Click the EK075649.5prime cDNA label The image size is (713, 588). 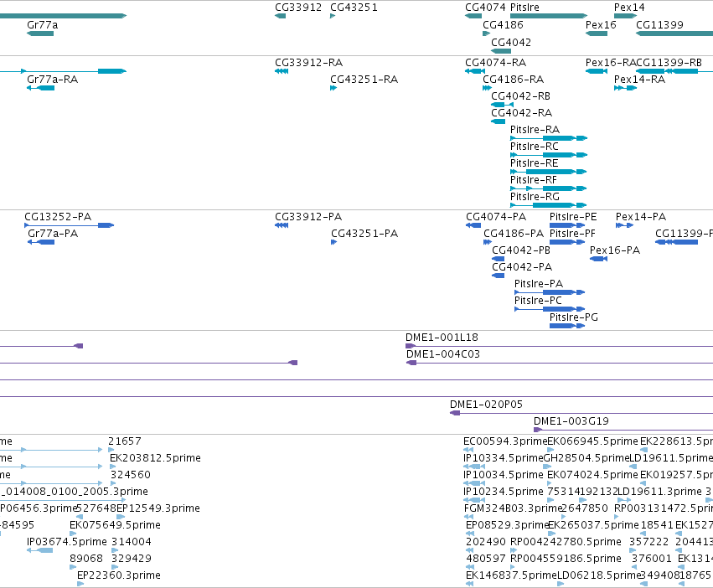point(115,525)
